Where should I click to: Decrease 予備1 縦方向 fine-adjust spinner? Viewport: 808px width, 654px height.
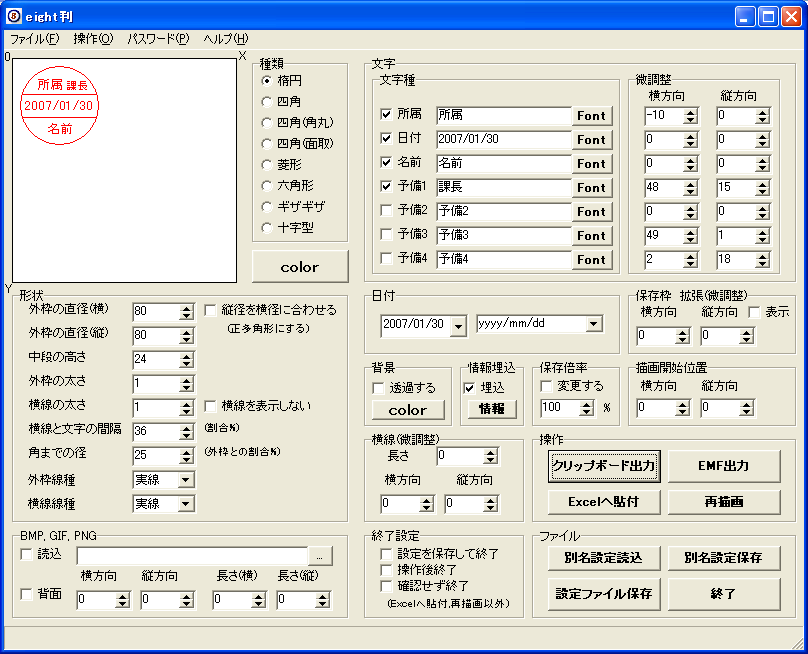coord(763,192)
